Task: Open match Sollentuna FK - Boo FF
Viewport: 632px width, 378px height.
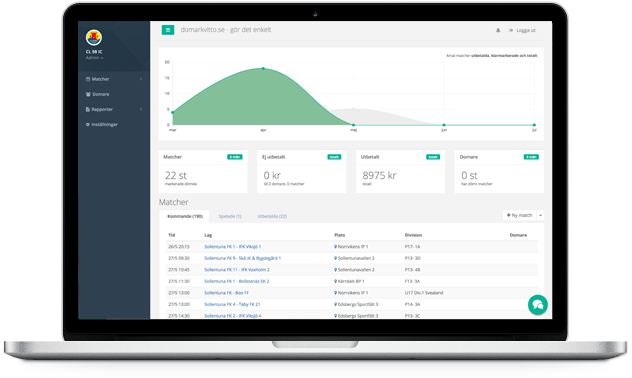Action: [x=226, y=293]
